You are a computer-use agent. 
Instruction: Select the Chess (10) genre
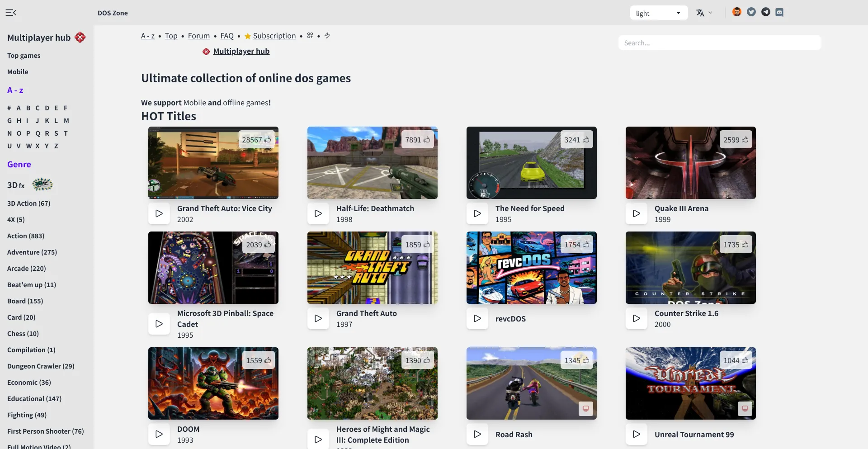click(23, 334)
